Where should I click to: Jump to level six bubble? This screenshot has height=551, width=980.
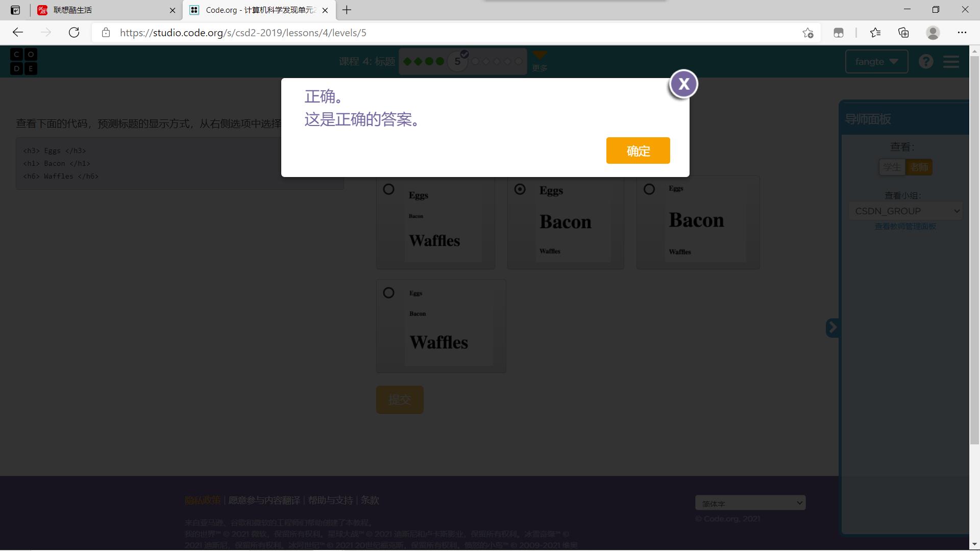pos(475,61)
